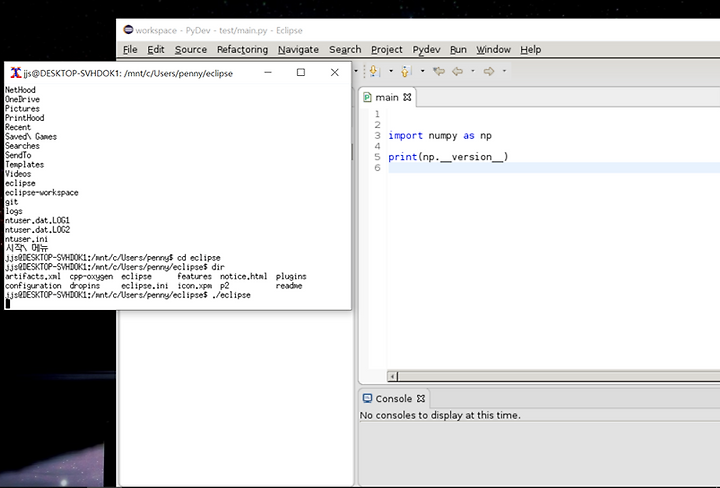Close the terminal window
Image resolution: width=720 pixels, height=488 pixels.
335,73
